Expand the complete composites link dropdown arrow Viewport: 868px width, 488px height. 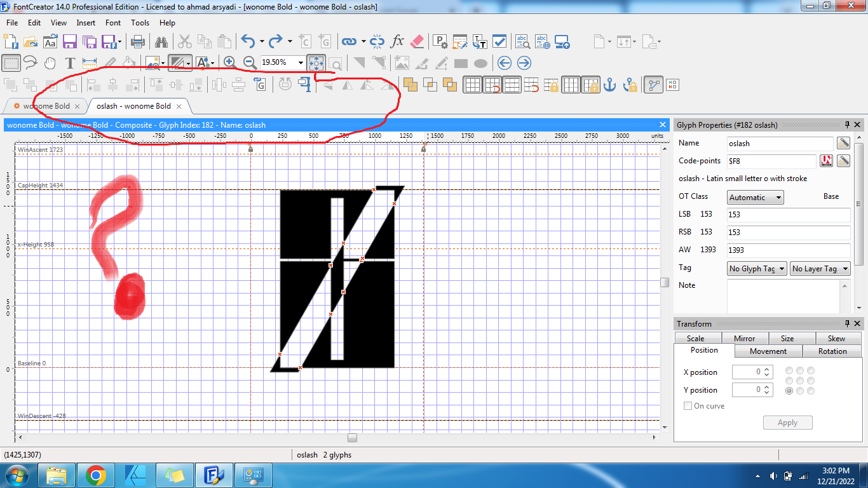click(363, 42)
